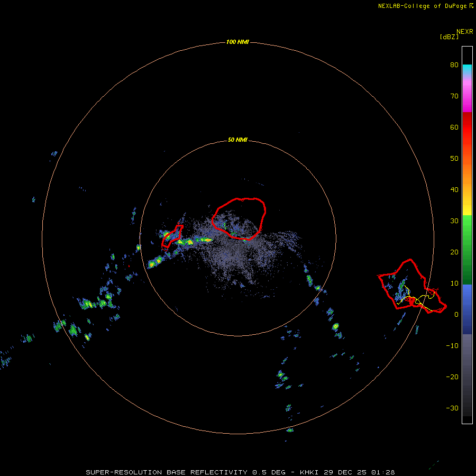This screenshot has width=476, height=476.
Task: Click the 40 value on the dBZ scale
Action: [454, 190]
